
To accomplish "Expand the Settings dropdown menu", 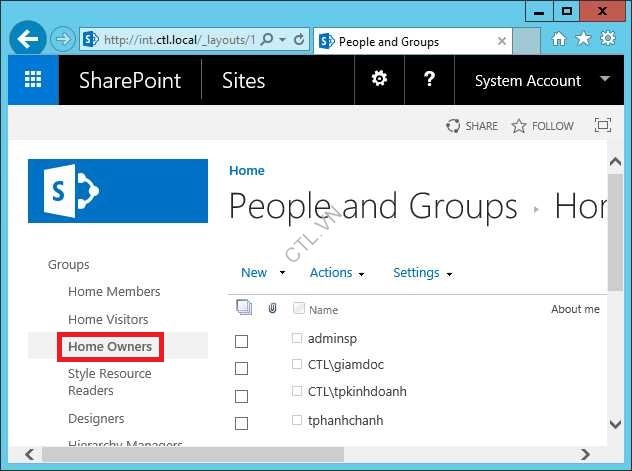I will [423, 273].
